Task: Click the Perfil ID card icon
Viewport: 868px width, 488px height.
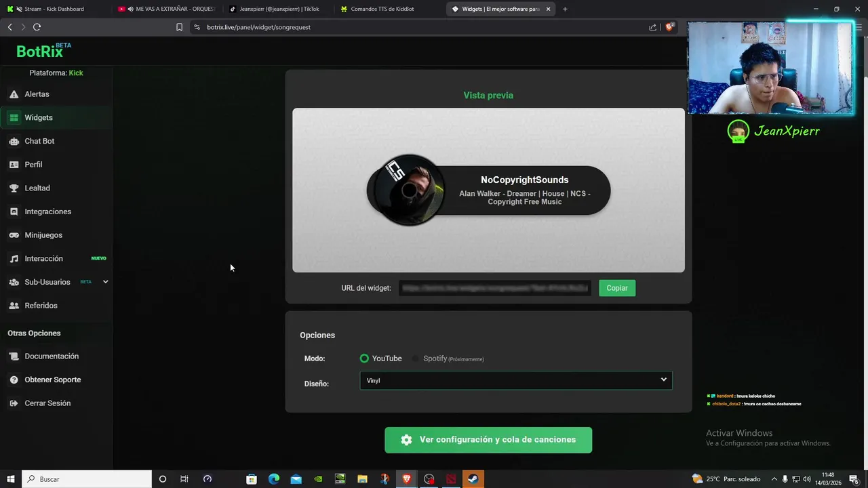Action: [14, 165]
